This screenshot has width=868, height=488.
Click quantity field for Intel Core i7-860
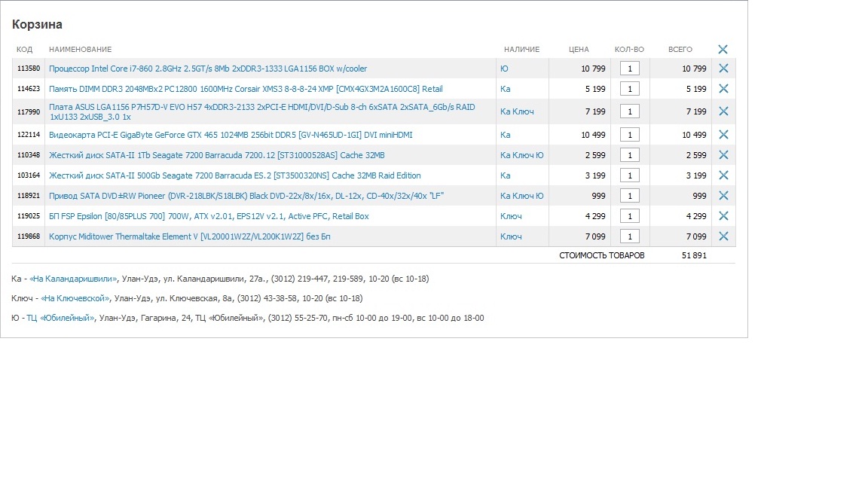[629, 69]
